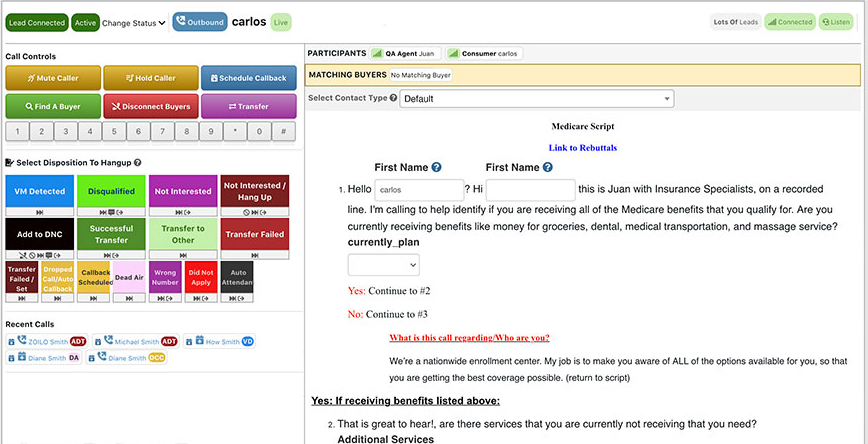
Task: Select the Disqualified disposition
Action: [111, 191]
